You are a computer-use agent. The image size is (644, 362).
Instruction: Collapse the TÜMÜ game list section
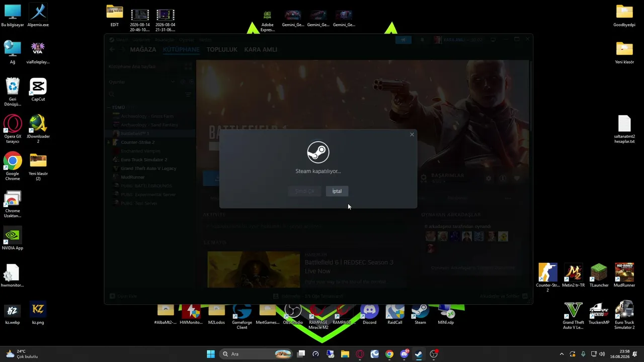(x=109, y=107)
